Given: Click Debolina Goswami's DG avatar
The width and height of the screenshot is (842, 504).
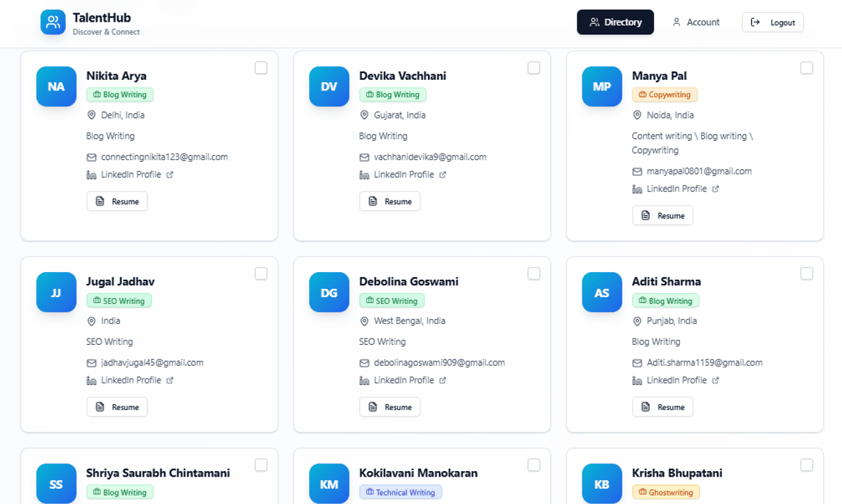Looking at the screenshot, I should 329,292.
